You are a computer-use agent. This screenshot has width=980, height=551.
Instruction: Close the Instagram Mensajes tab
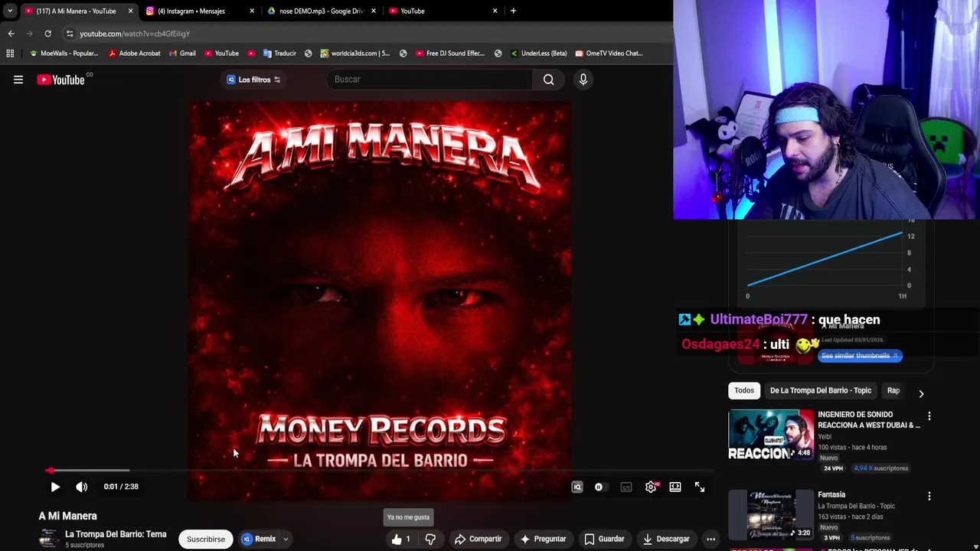pos(252,11)
